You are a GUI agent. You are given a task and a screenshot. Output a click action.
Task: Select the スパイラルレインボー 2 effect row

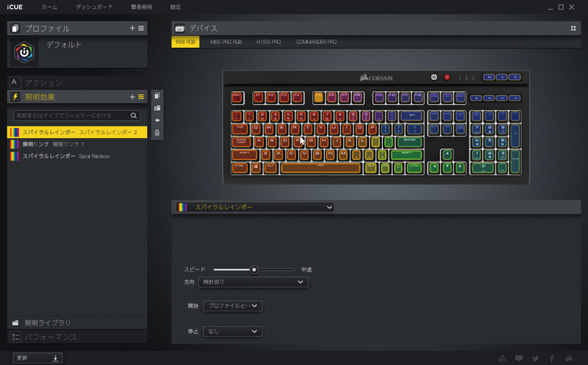(x=77, y=132)
